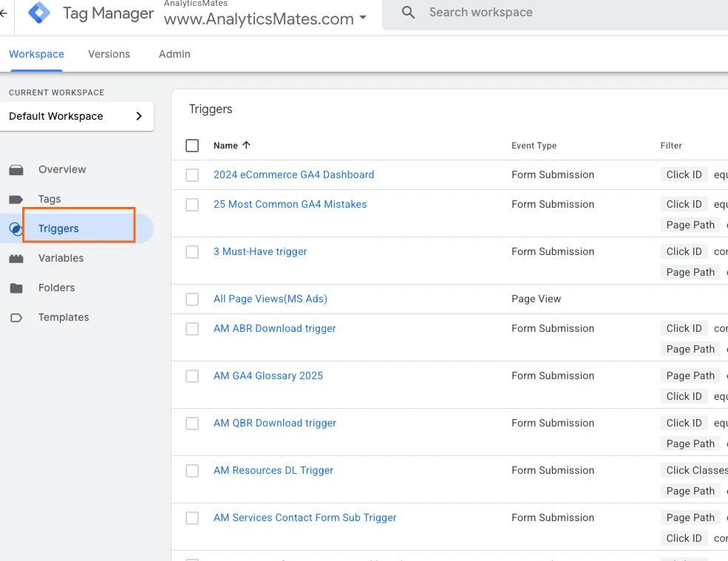
Task: Click the Templates outline icon in sidebar
Action: (16, 318)
